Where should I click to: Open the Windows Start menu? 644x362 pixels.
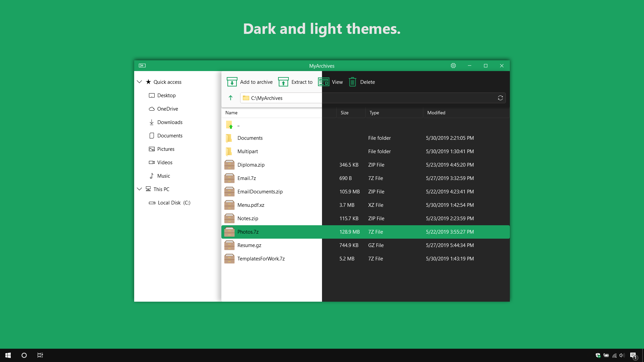[8, 355]
